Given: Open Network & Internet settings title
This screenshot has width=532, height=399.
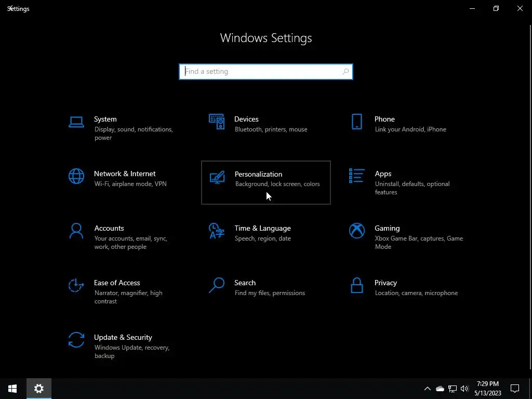Looking at the screenshot, I should pos(125,174).
